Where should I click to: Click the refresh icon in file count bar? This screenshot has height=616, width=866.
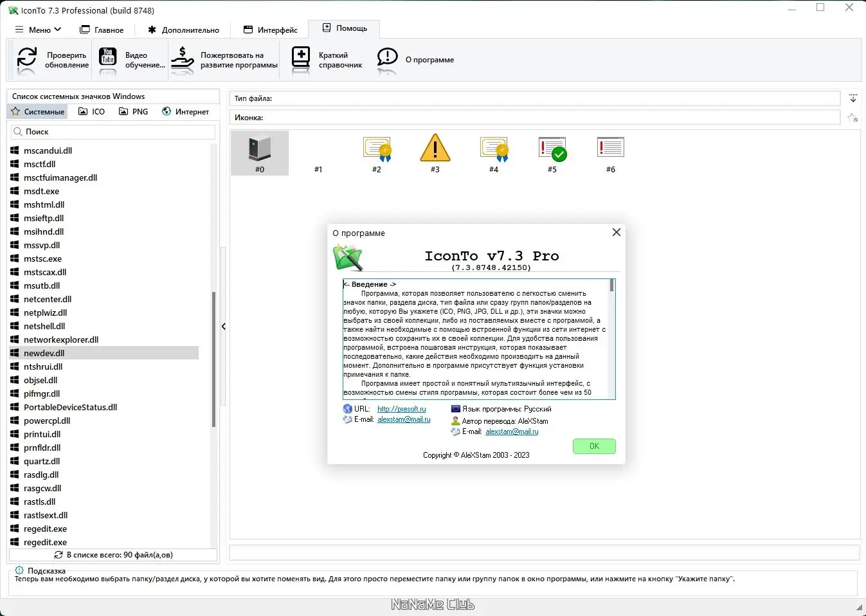59,555
